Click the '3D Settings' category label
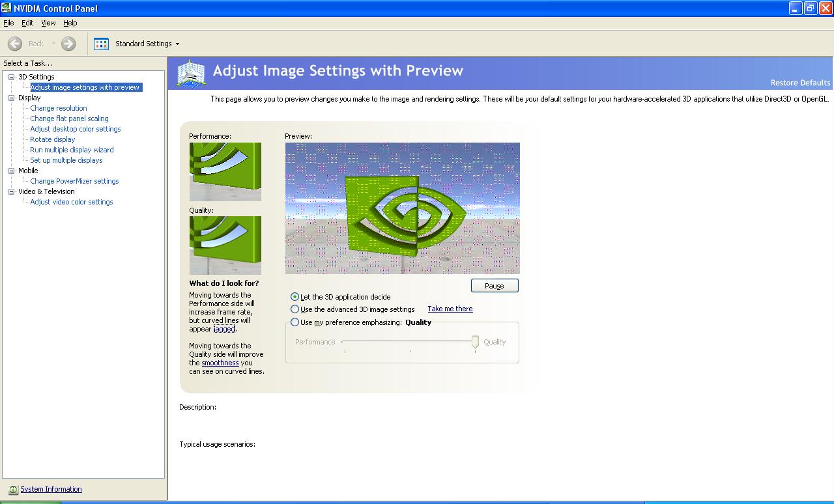 click(x=36, y=77)
